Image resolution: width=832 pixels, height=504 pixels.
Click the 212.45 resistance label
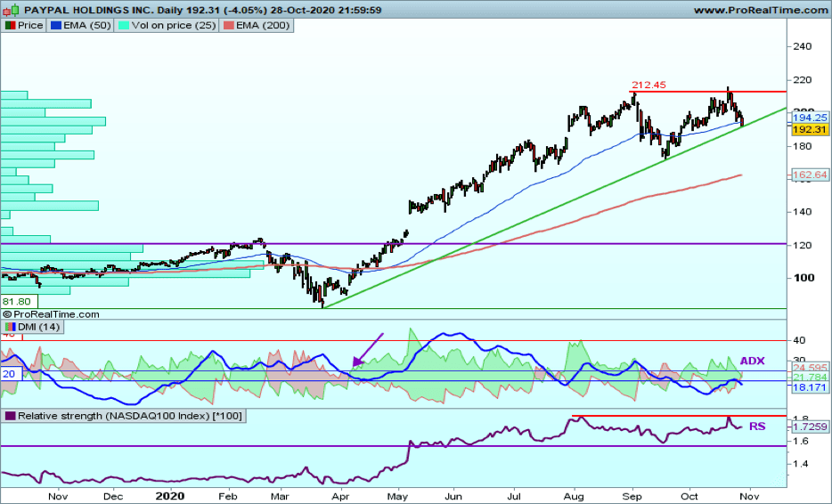click(x=648, y=85)
